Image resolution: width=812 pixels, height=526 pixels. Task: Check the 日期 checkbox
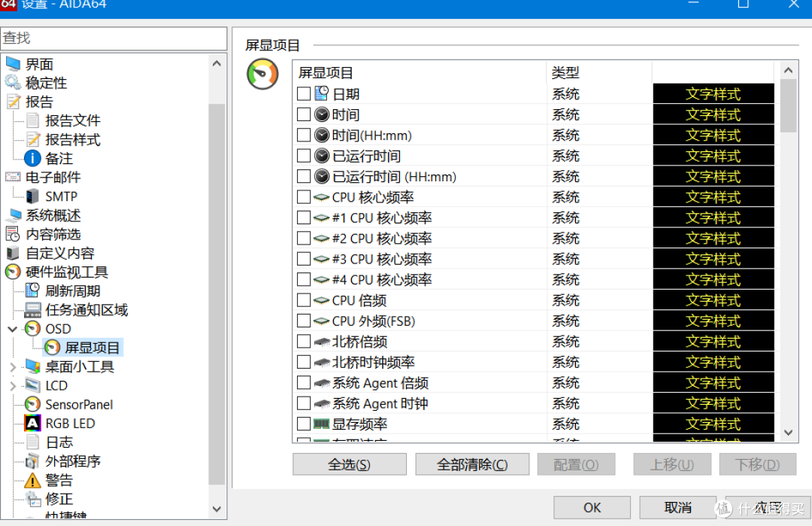304,94
